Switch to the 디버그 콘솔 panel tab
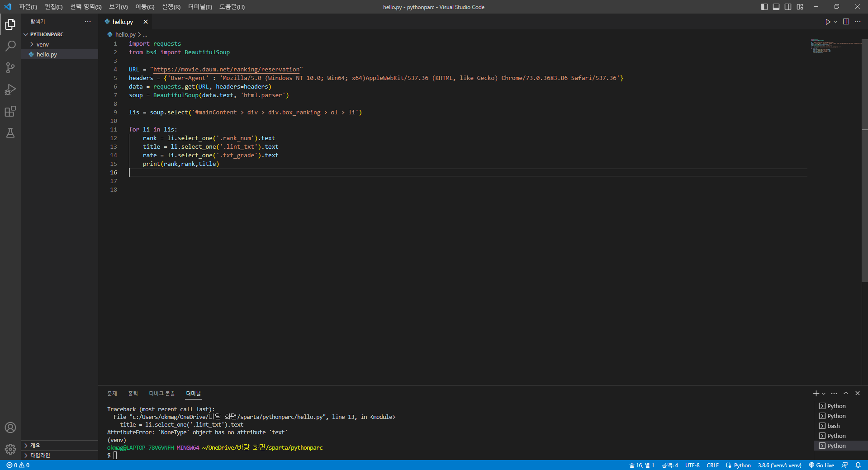The image size is (868, 470). point(162,394)
